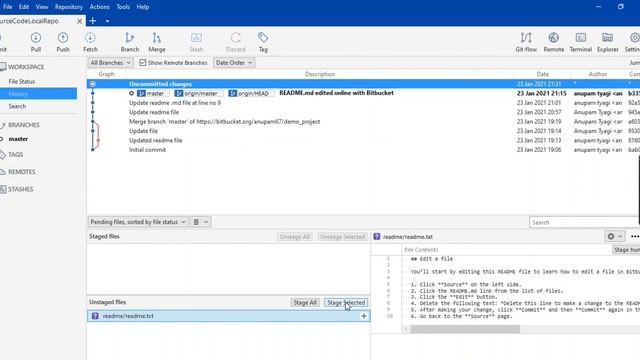The width and height of the screenshot is (640, 360).
Task: Open the Tools menu
Action: pos(123,7)
